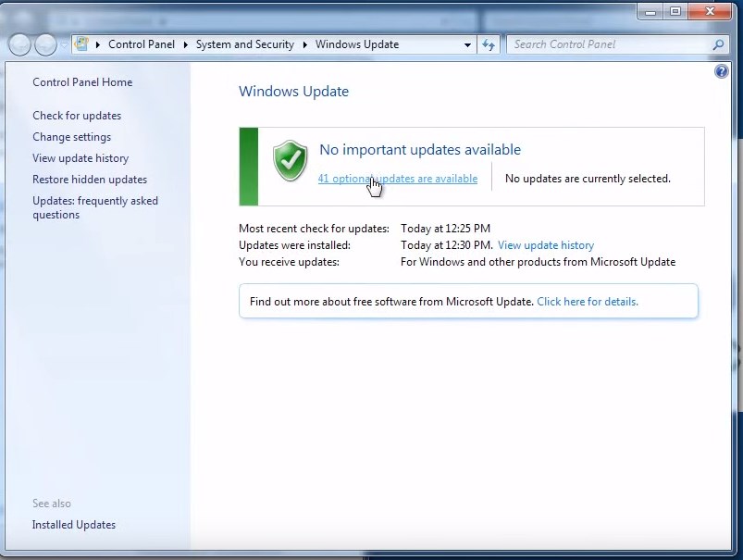Select Restore hidden updates
Image resolution: width=743 pixels, height=560 pixels.
pyautogui.click(x=90, y=180)
